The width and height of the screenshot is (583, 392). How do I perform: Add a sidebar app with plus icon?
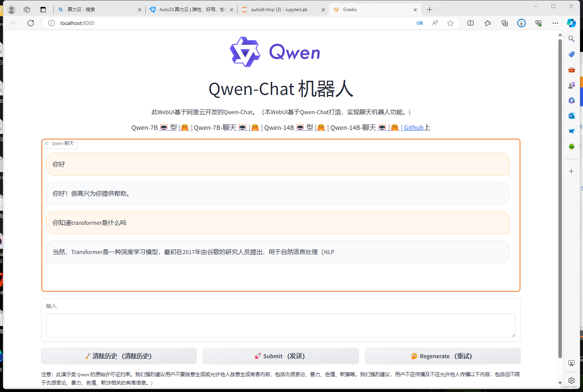(x=571, y=171)
